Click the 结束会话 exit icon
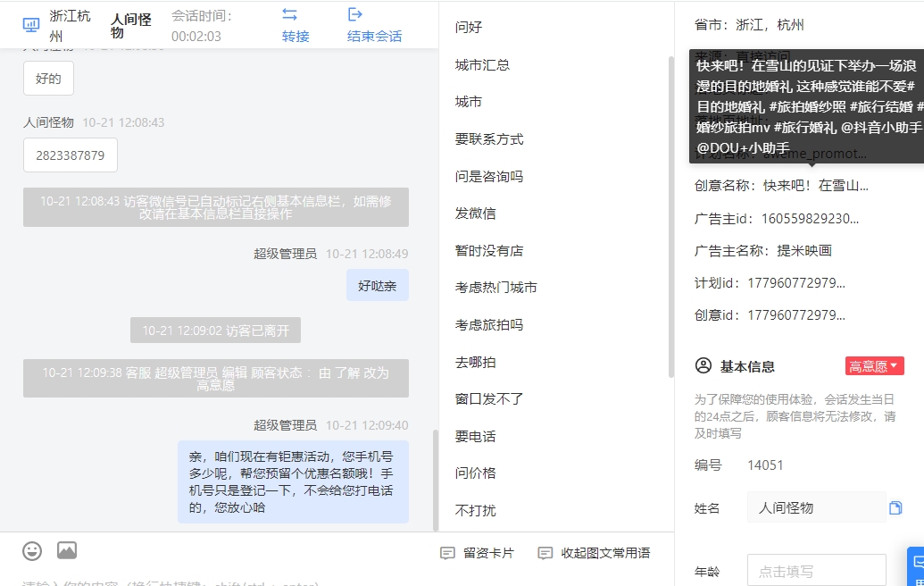Image resolution: width=924 pixels, height=586 pixels. [x=355, y=14]
